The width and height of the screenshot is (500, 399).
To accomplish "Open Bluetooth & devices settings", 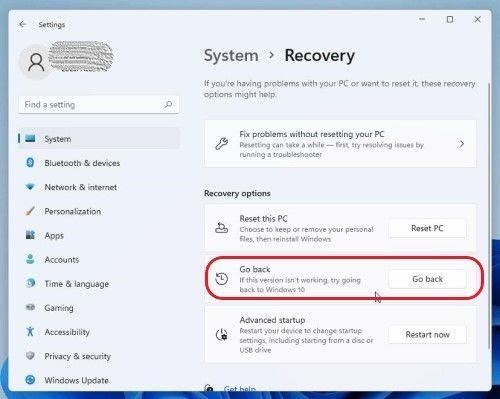I will (x=99, y=163).
